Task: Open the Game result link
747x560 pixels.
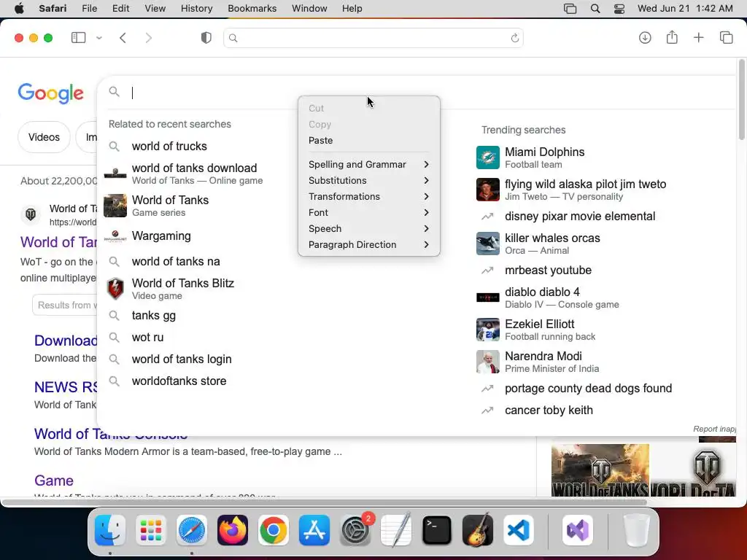Action: coord(54,481)
